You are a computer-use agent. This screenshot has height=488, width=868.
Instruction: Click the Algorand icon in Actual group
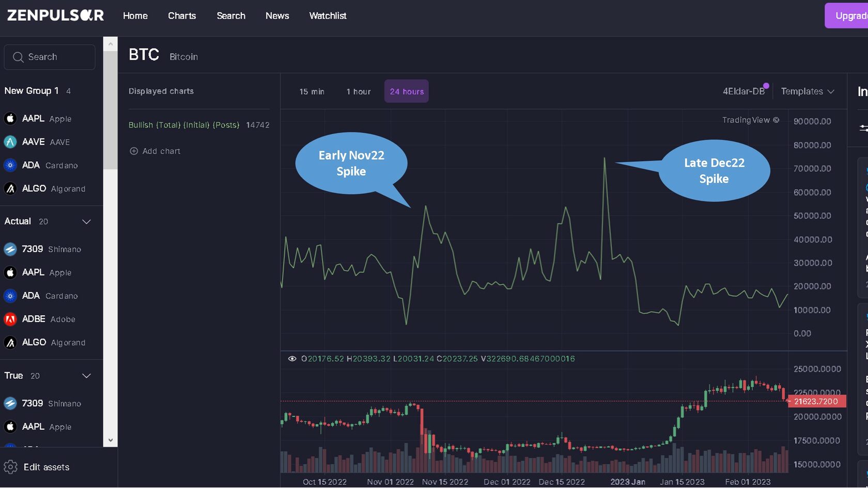click(10, 342)
